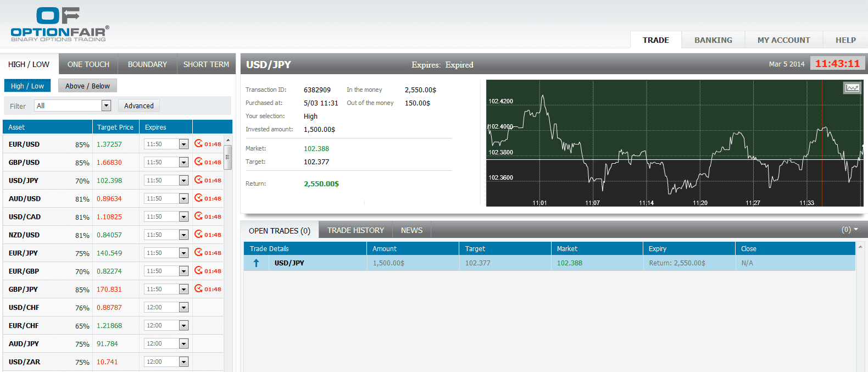Select the High / Low option type
Screen dimensions: 868x372
(27, 86)
